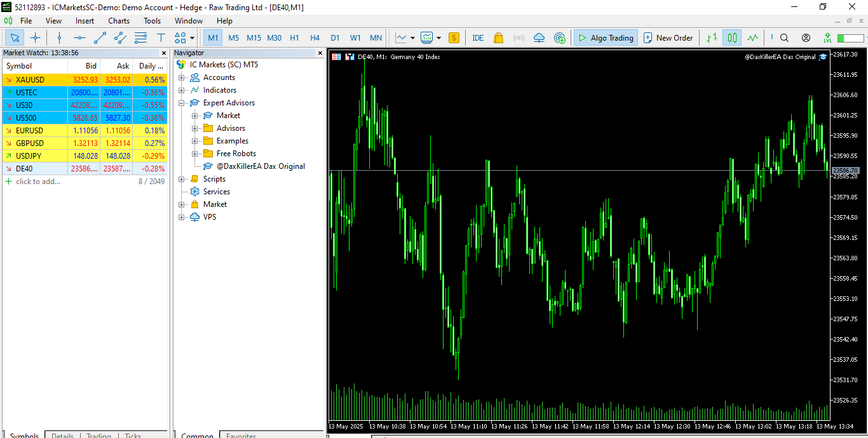Open the objects shapes dropdown arrow
This screenshot has width=868, height=438.
tap(193, 38)
